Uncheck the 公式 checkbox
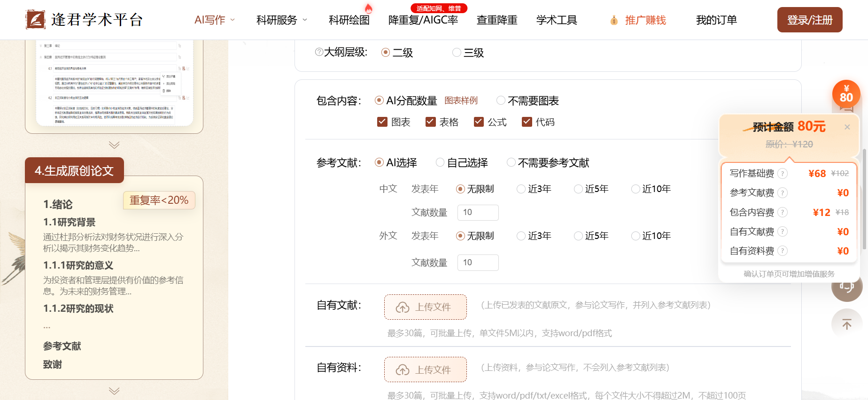The height and width of the screenshot is (400, 868). coord(479,122)
